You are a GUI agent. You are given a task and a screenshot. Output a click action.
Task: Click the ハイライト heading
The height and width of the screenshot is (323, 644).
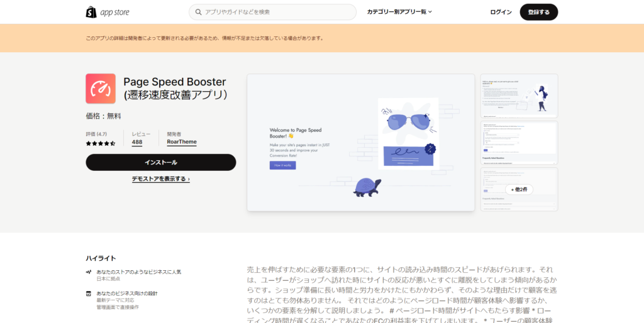[x=101, y=258]
